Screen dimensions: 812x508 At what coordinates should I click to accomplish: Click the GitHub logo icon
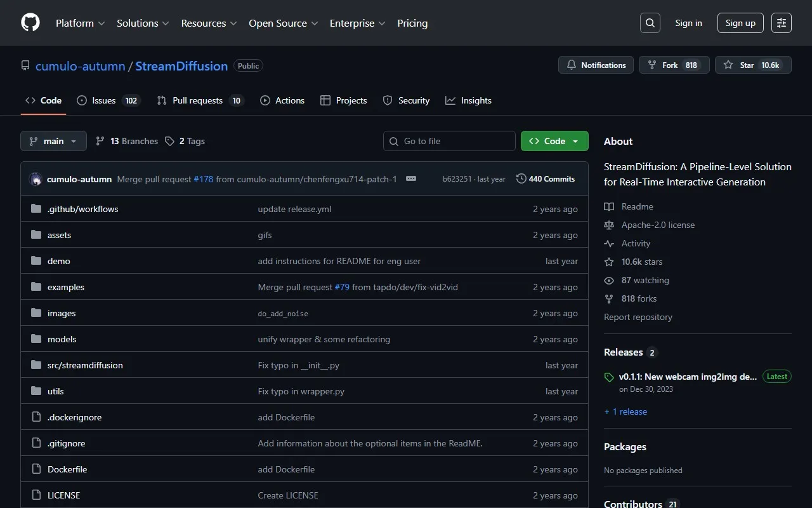(30, 23)
